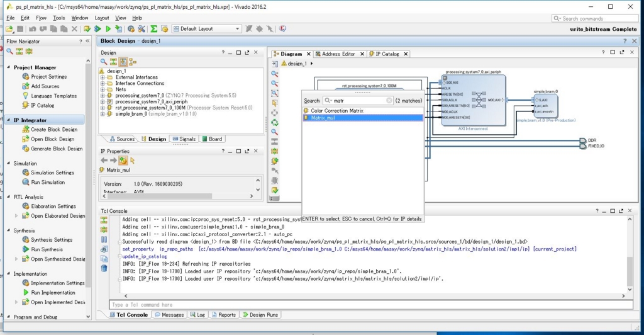Switch to the IP Catalog tab

387,54
